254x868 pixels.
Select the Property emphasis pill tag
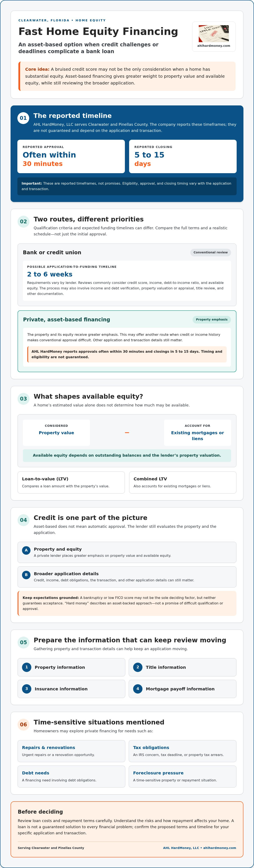coord(211,319)
